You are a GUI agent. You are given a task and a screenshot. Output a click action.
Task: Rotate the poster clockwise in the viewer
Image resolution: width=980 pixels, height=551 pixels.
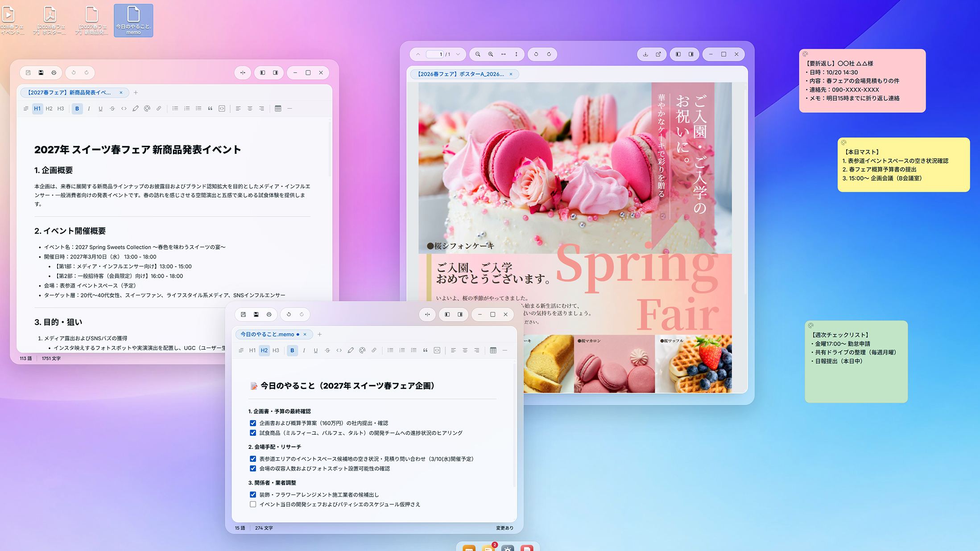click(549, 54)
